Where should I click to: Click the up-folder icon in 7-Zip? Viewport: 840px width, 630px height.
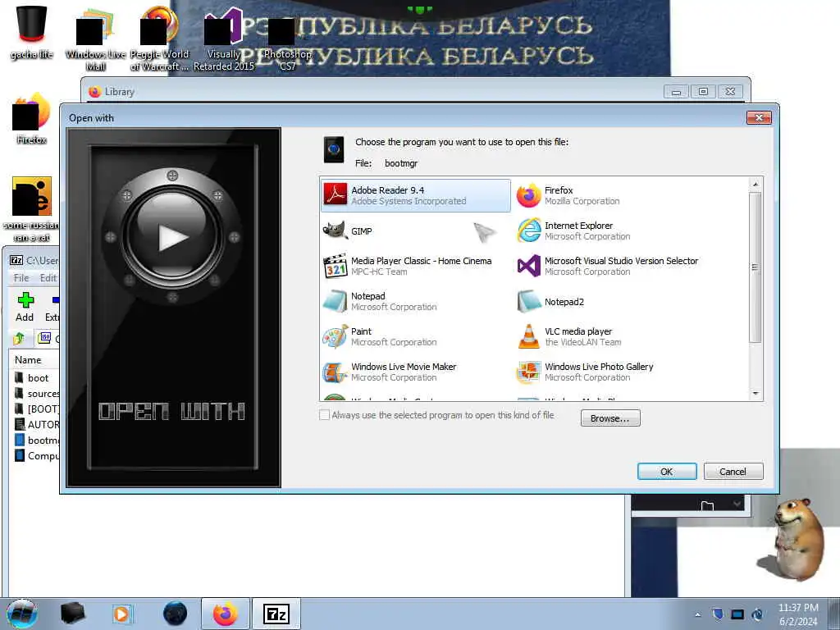click(x=20, y=338)
